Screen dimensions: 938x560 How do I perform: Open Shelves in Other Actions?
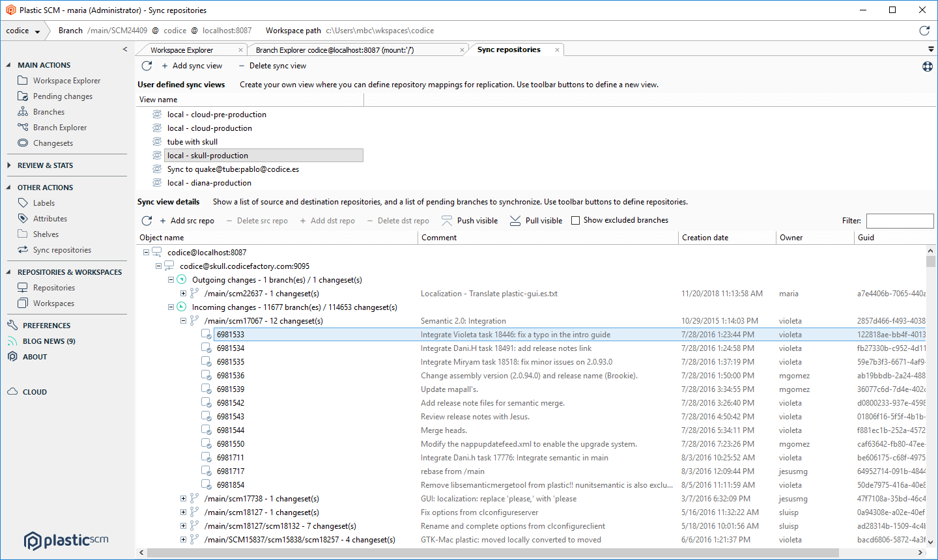[38, 234]
